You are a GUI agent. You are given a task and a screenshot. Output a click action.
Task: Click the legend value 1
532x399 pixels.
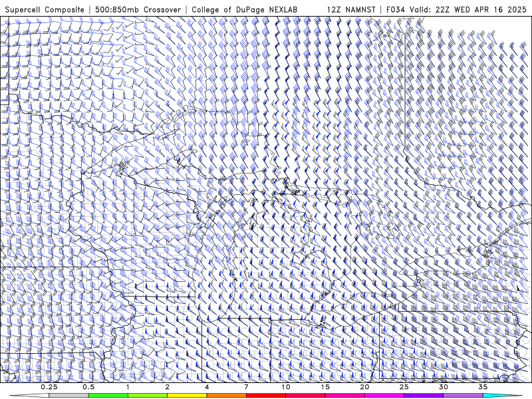click(x=128, y=387)
